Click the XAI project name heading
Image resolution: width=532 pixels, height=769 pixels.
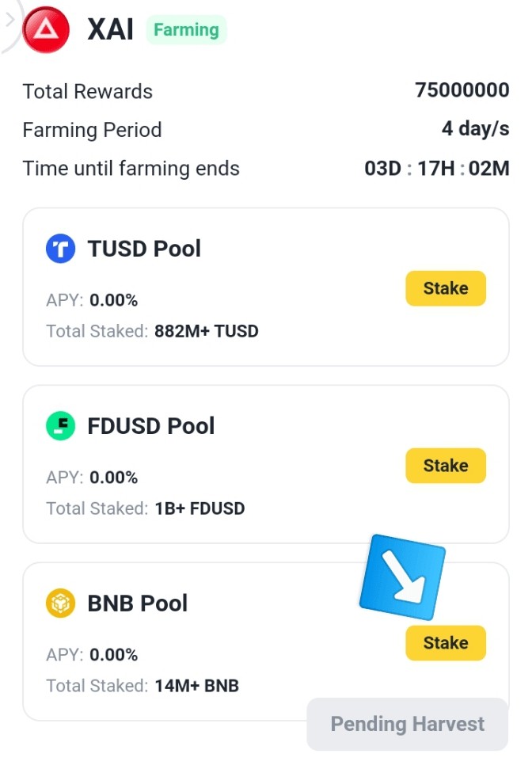pos(110,30)
